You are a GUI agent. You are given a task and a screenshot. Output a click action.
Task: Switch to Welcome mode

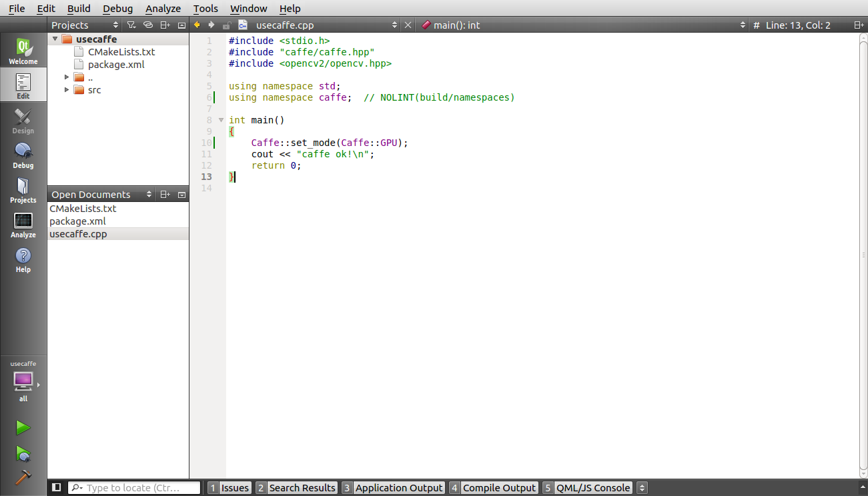coord(23,51)
